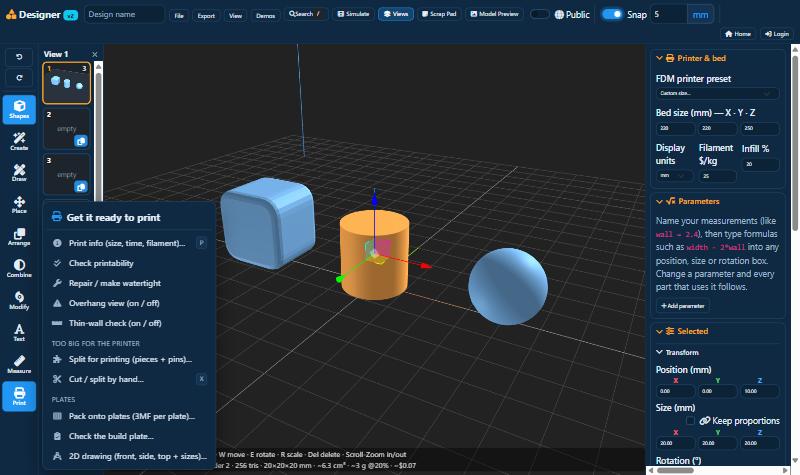This screenshot has width=800, height=475.
Task: Collapse the Selected section
Action: [x=659, y=331]
